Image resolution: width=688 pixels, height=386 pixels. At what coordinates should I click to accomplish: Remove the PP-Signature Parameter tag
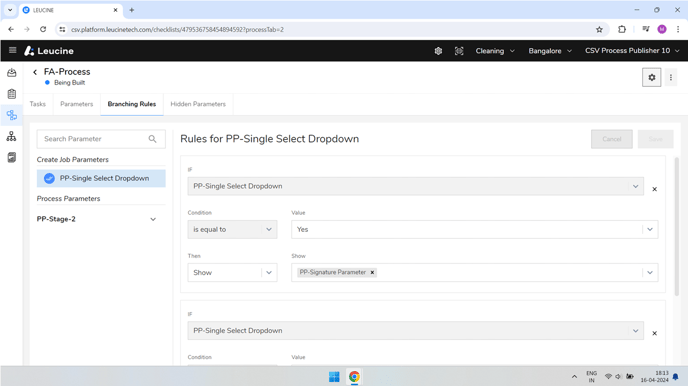pyautogui.click(x=372, y=272)
